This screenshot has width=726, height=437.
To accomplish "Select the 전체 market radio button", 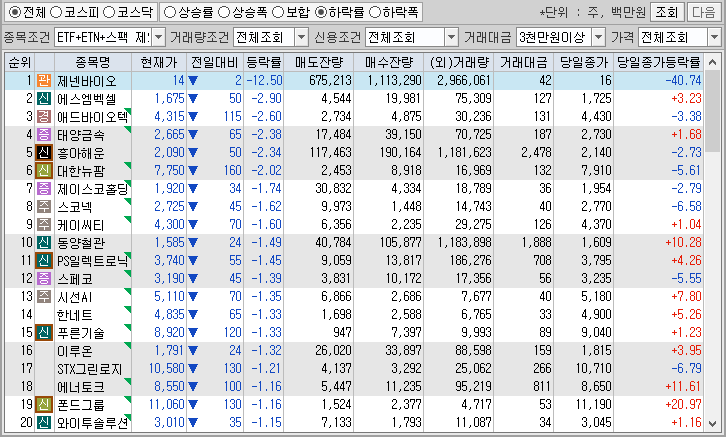I will tap(15, 12).
